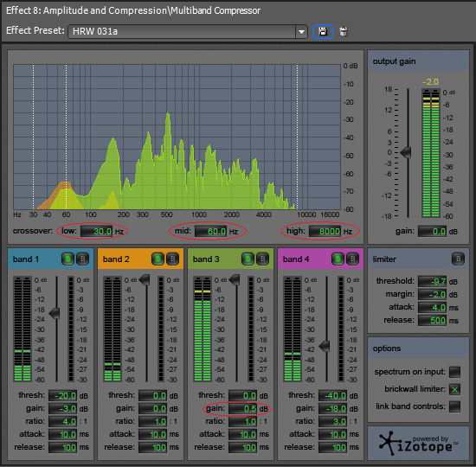Open the Effect Preset dropdown
The image size is (476, 467).
[301, 32]
